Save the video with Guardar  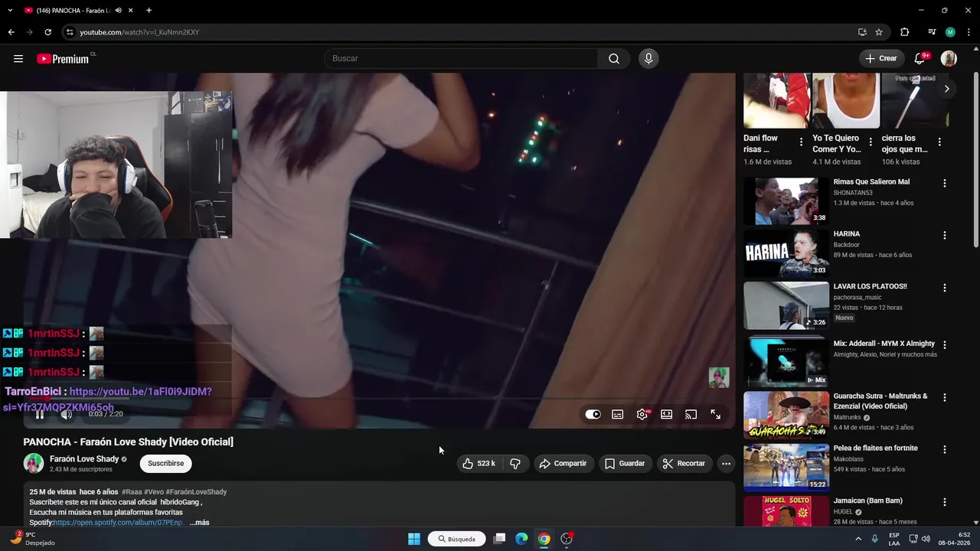click(x=625, y=464)
